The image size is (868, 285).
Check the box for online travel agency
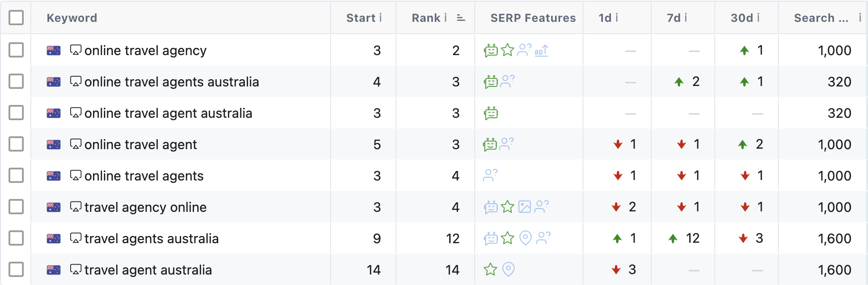16,50
